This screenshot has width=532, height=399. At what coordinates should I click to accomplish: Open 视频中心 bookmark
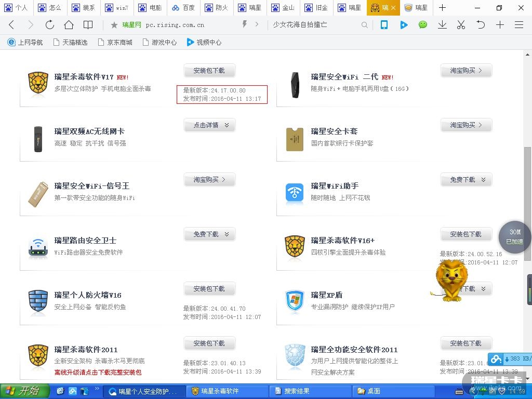pos(204,43)
